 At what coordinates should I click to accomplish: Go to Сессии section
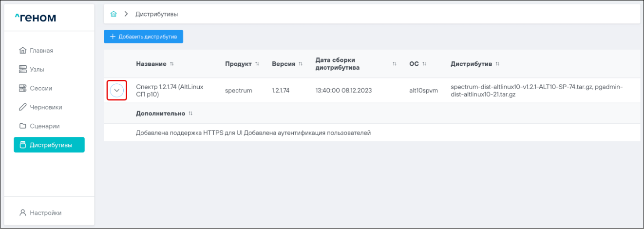pyautogui.click(x=41, y=88)
